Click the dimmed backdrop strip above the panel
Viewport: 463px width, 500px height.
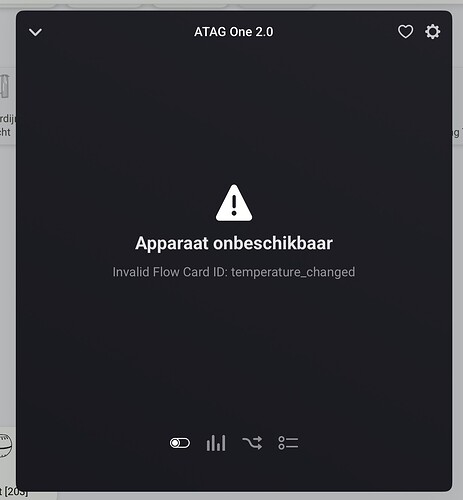[x=234, y=5]
